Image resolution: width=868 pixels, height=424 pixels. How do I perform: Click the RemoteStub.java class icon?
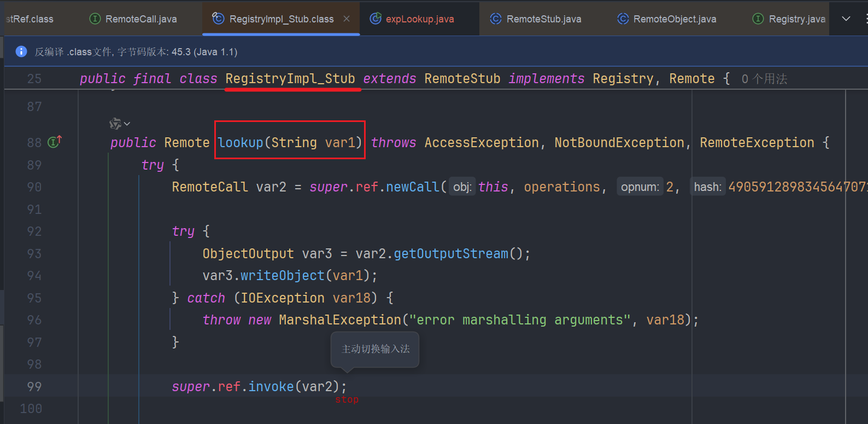[496, 19]
